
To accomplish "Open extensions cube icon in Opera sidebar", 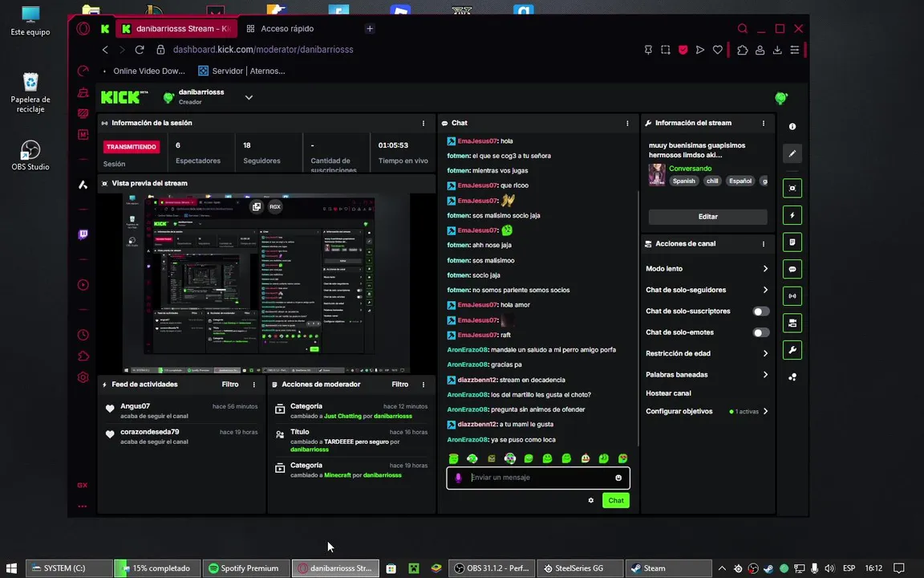I will [83, 356].
